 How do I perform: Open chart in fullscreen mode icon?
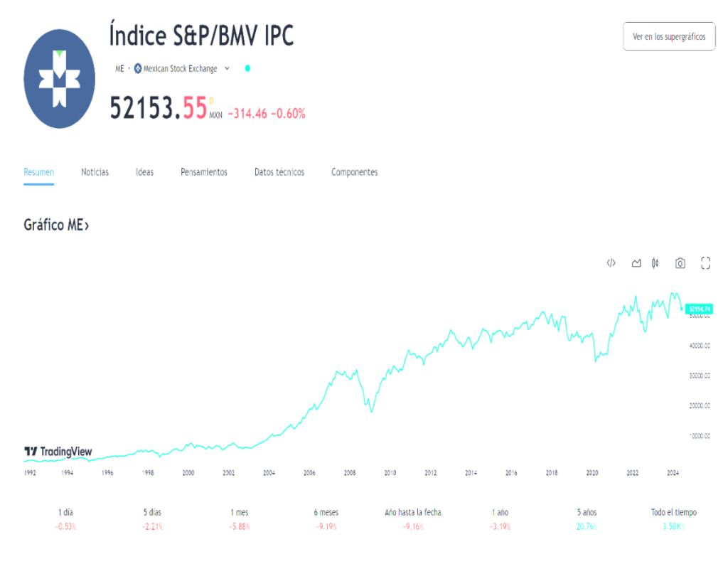click(705, 263)
